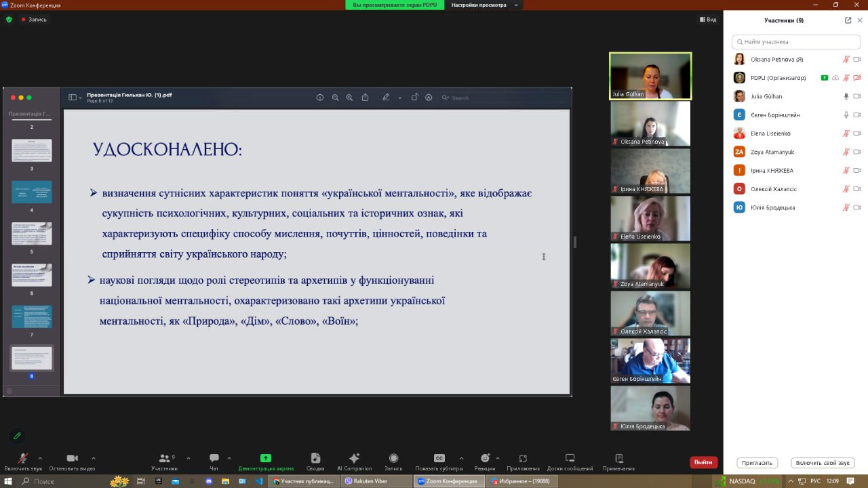This screenshot has width=868, height=488.
Task: Click Включить свой звук button
Action: [823, 463]
